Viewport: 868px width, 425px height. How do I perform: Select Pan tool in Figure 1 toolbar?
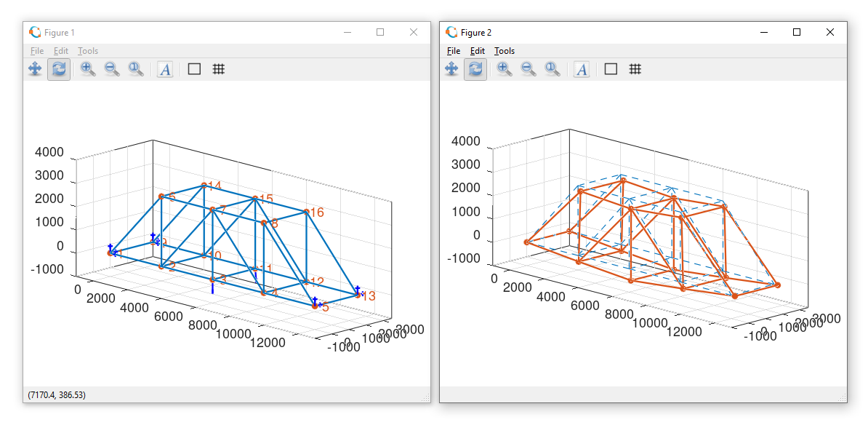[35, 69]
